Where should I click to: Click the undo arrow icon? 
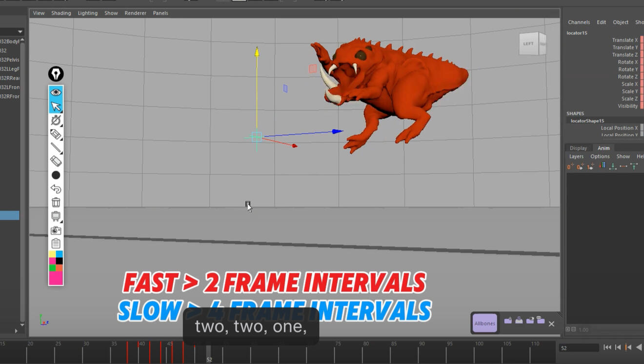[56, 189]
